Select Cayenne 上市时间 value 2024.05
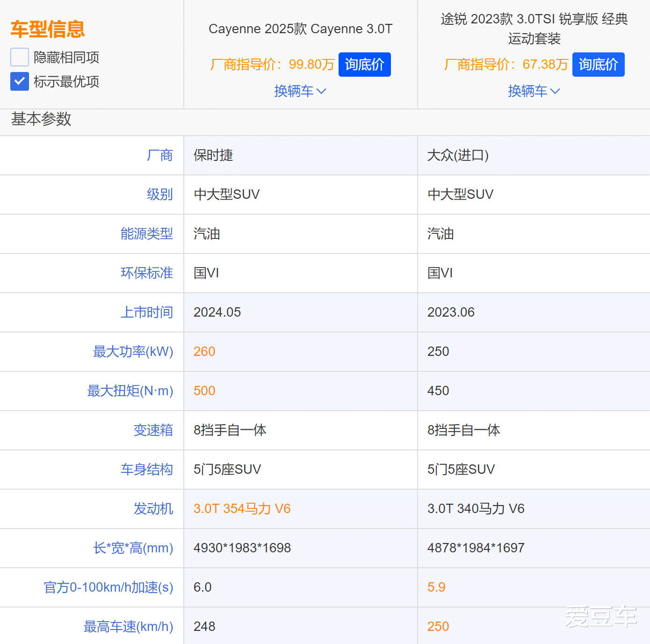Screen dimensions: 650x644 217,312
